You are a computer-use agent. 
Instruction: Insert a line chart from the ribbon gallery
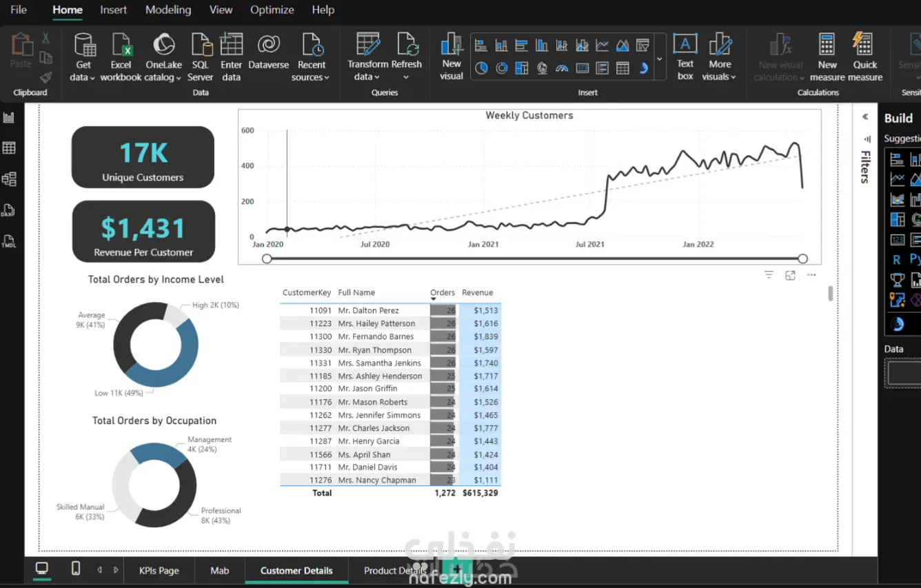[602, 45]
